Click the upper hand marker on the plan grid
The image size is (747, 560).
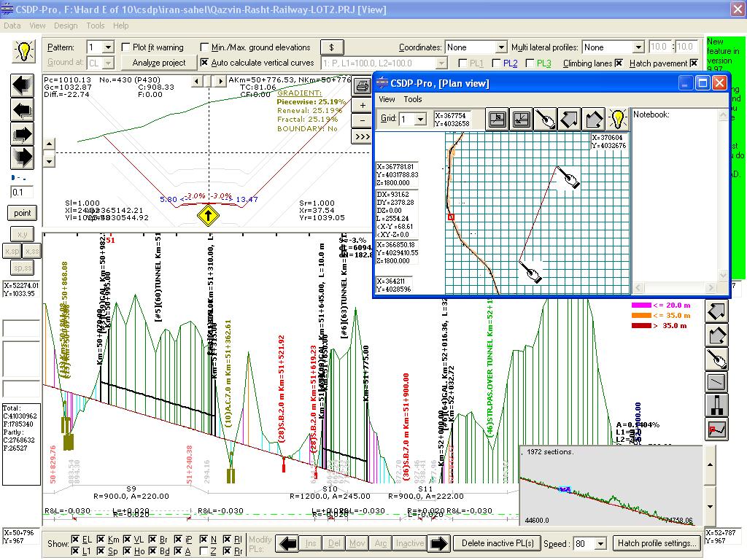point(568,177)
